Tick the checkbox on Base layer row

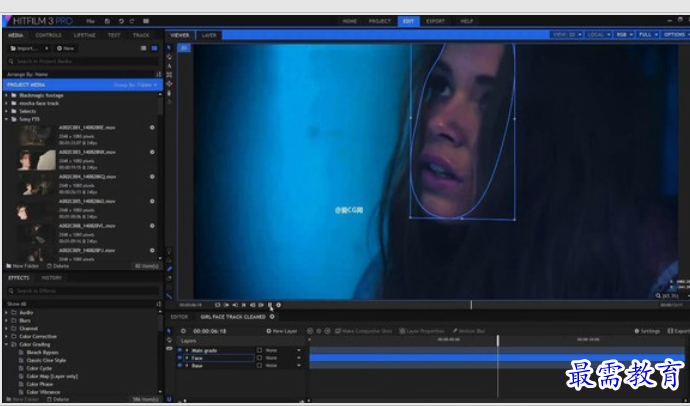pos(259,366)
